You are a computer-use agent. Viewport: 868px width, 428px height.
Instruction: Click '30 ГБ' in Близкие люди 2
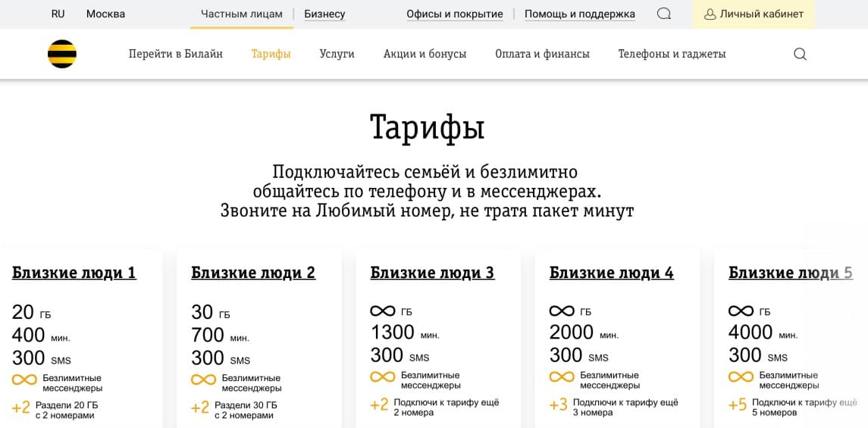click(210, 312)
